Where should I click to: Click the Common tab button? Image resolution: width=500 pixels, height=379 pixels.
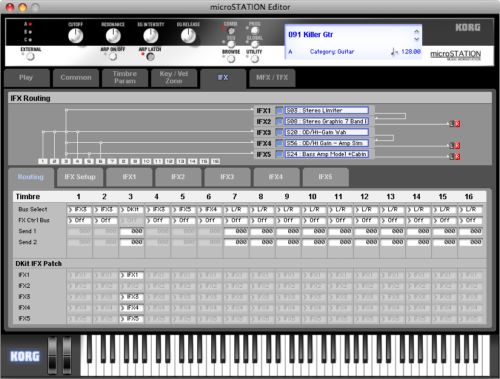pyautogui.click(x=76, y=78)
